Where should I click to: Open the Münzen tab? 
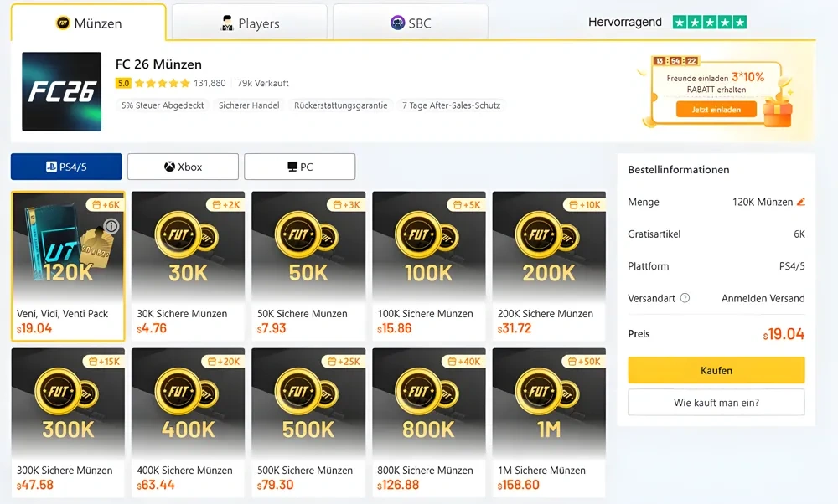pos(88,23)
